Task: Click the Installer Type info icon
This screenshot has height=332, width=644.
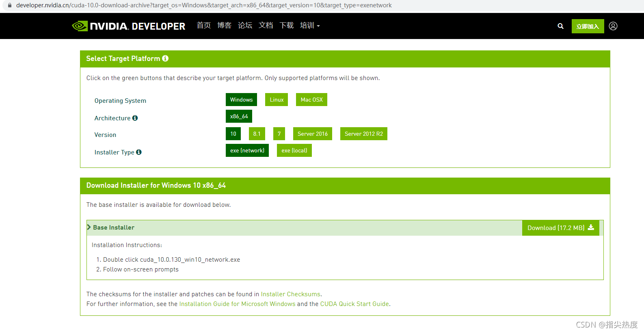Action: coord(139,152)
